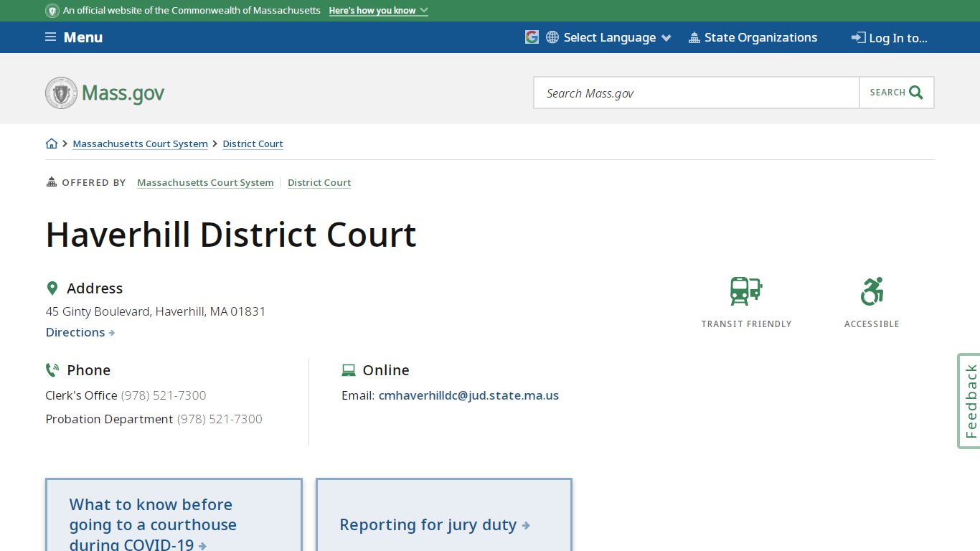
Task: Open Massachusetts Court System breadcrumb link
Action: point(141,143)
